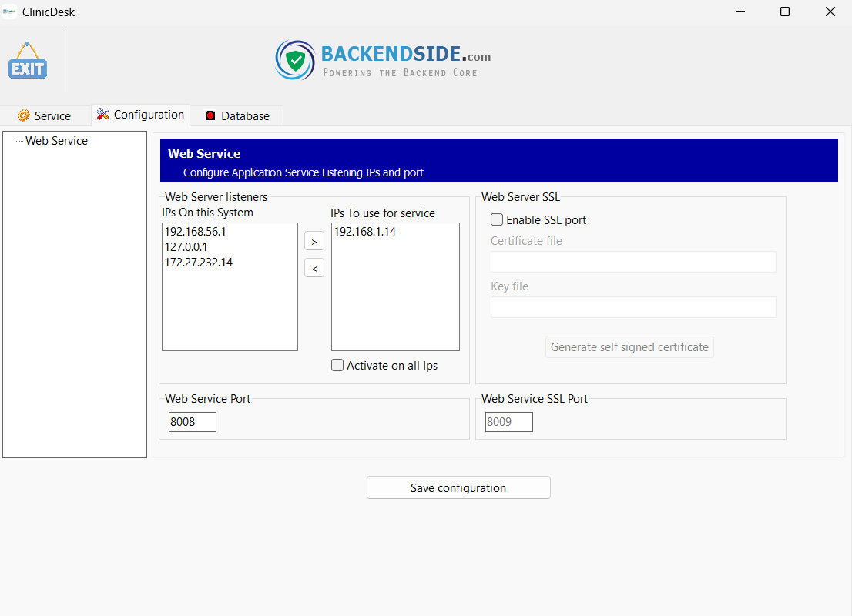
Task: Add selected IP using right arrow button
Action: tap(314, 241)
